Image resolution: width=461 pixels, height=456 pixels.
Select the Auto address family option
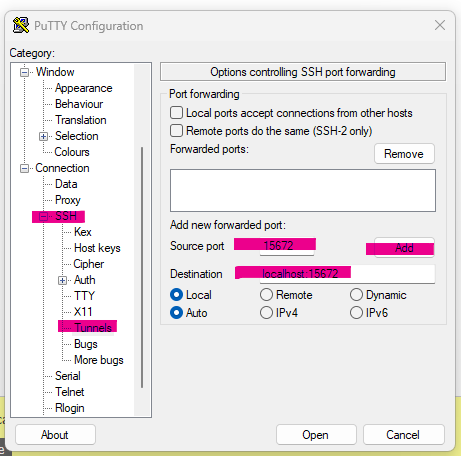click(176, 313)
